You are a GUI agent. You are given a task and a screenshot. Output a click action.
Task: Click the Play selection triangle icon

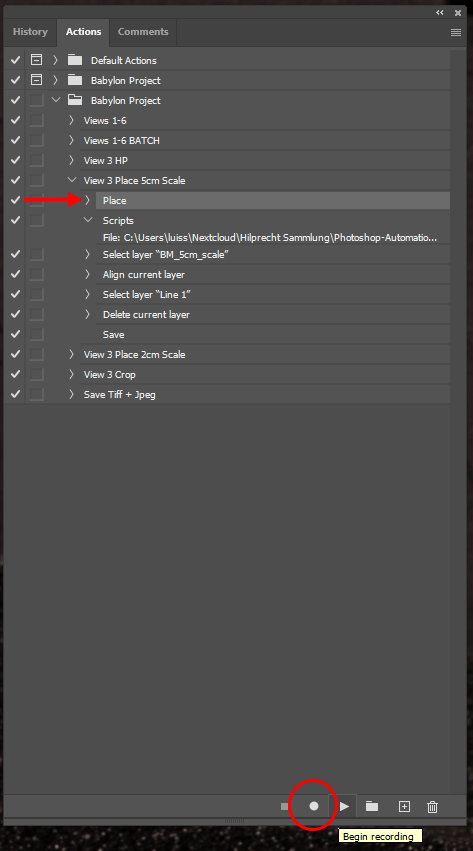[344, 806]
